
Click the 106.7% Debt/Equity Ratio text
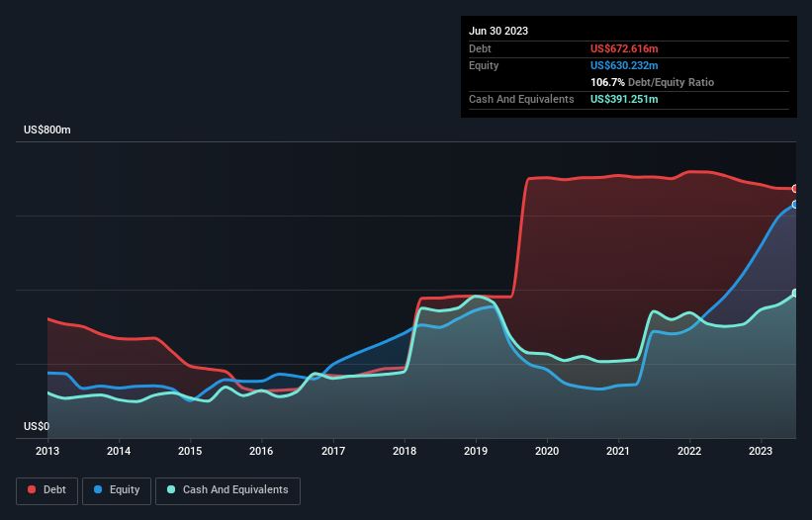pos(652,82)
